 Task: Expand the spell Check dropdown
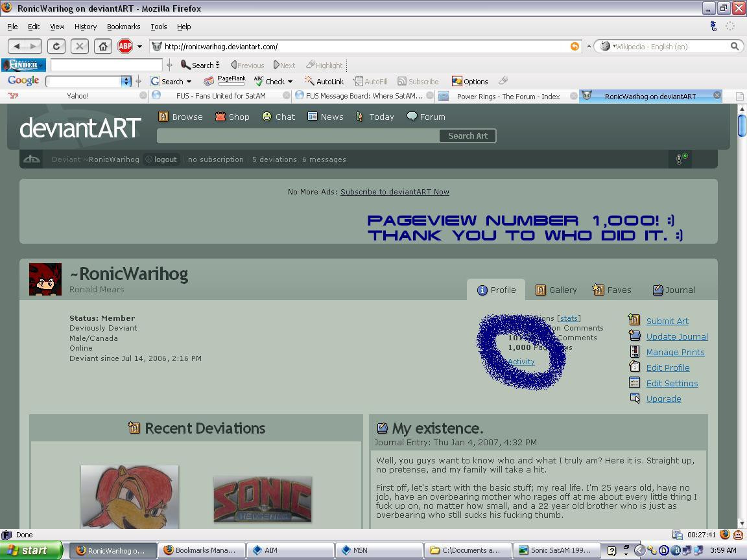290,82
